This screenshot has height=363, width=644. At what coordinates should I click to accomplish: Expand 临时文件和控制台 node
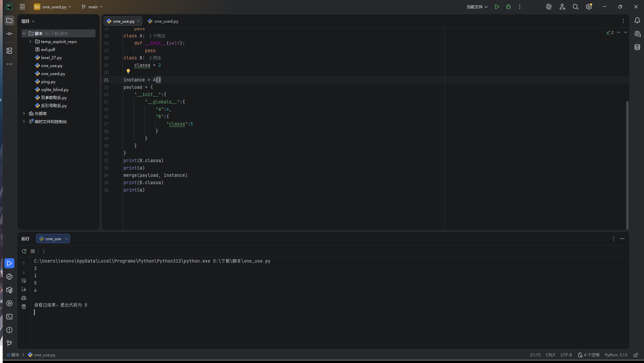click(24, 121)
